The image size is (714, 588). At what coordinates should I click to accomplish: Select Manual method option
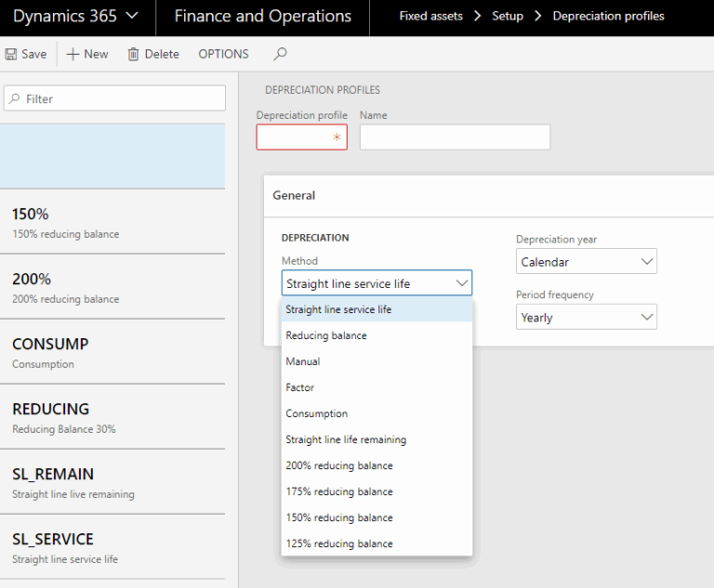point(377,361)
